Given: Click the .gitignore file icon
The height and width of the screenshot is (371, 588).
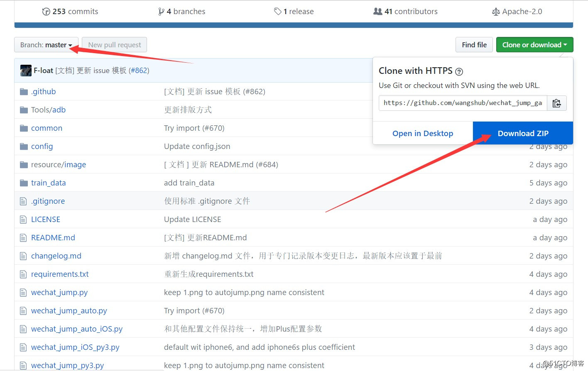Looking at the screenshot, I should point(23,201).
